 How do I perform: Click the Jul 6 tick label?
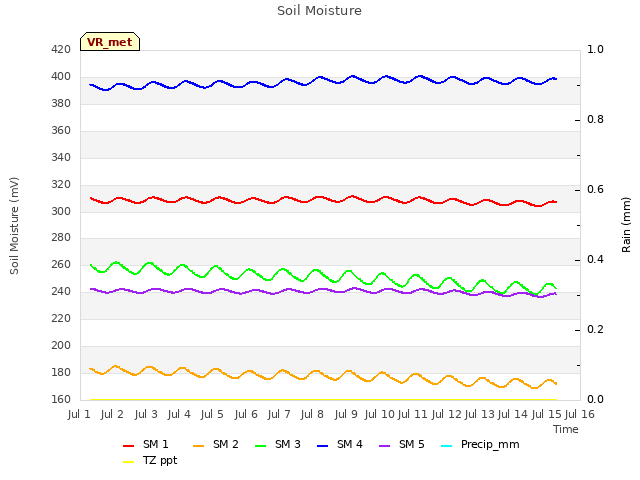point(246,414)
